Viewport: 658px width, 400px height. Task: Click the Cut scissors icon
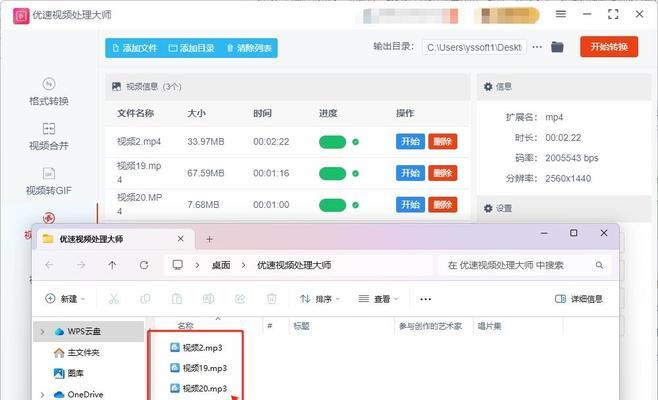[x=114, y=299]
